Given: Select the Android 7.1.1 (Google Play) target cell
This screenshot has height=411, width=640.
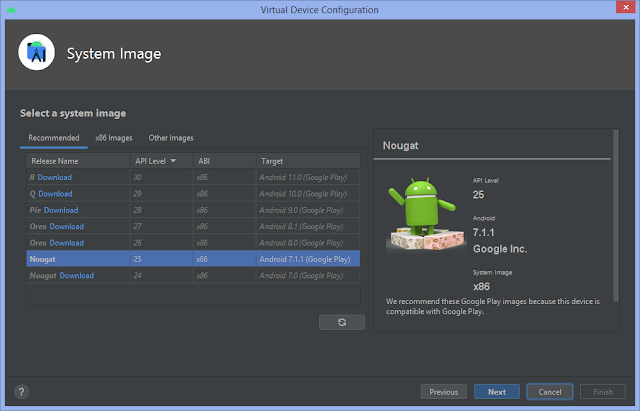Looking at the screenshot, I should (x=308, y=259).
